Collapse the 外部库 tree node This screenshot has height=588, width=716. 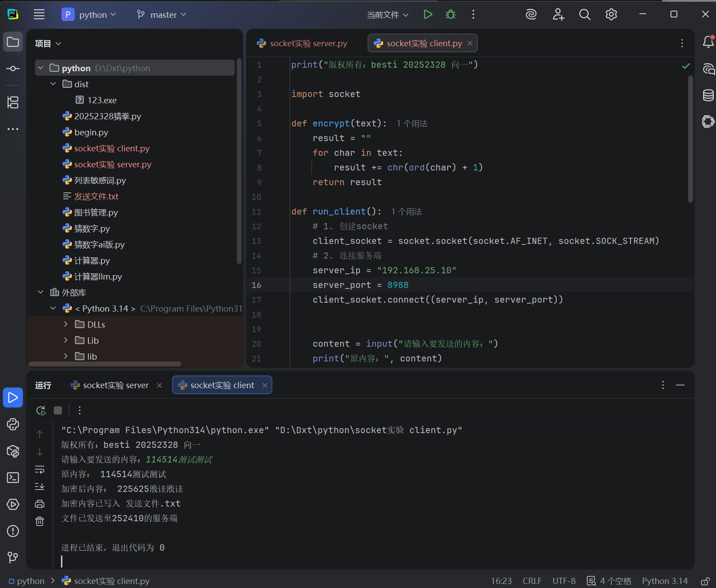coord(41,292)
